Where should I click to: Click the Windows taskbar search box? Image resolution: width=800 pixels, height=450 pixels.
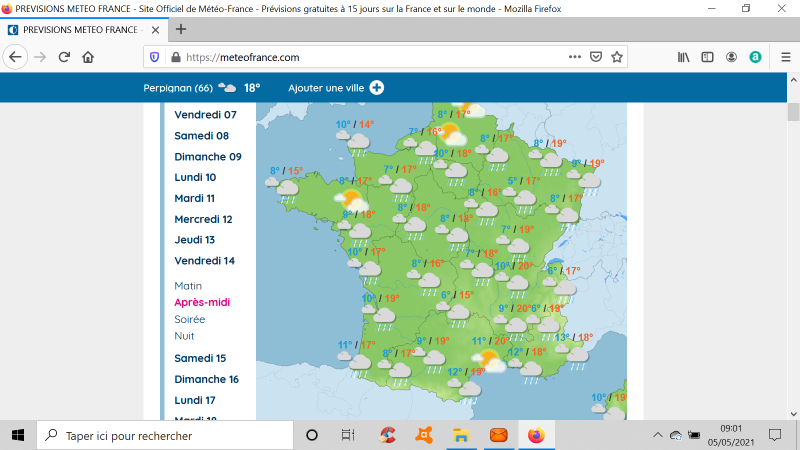(165, 435)
